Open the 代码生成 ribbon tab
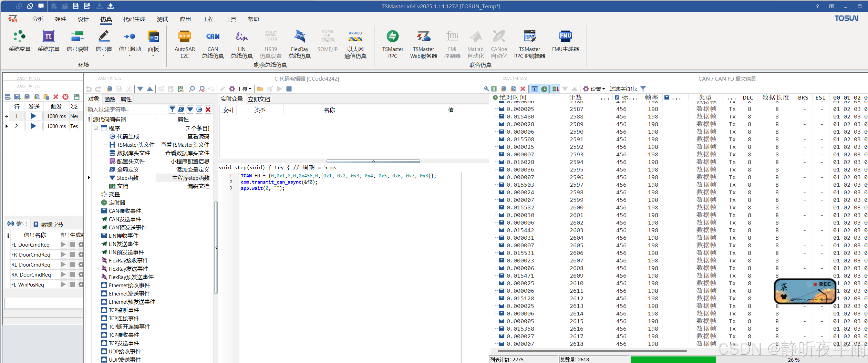Viewport: 868px width, 363px height. coord(134,19)
